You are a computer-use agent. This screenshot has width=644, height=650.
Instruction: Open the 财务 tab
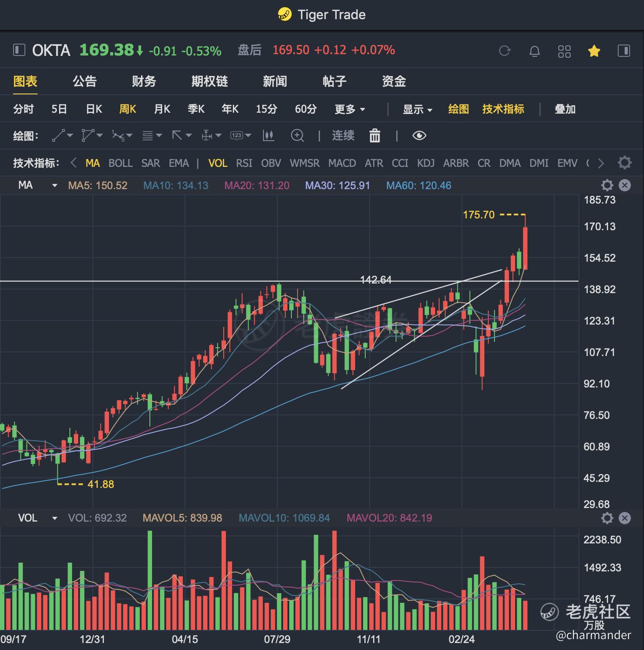[x=144, y=81]
